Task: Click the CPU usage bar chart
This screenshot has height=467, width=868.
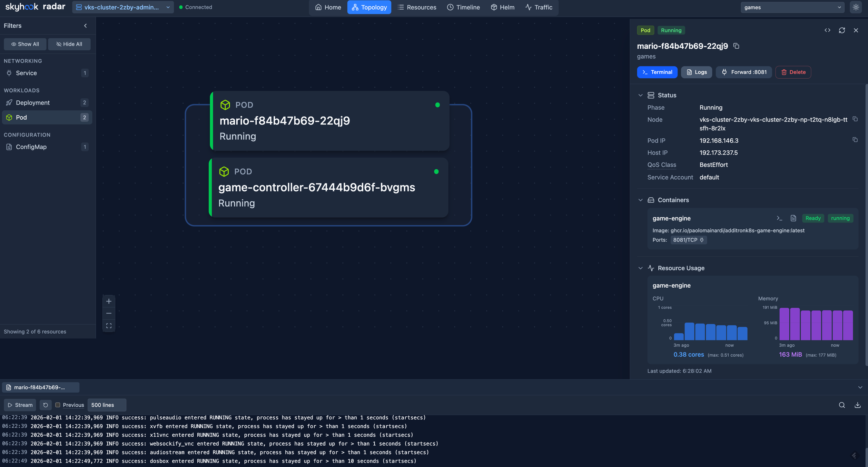Action: [x=710, y=324]
